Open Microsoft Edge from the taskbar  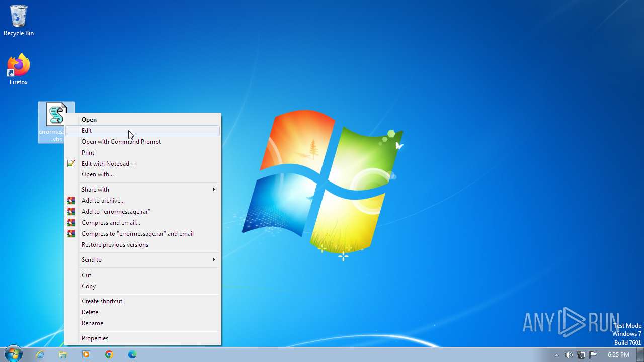(x=132, y=354)
